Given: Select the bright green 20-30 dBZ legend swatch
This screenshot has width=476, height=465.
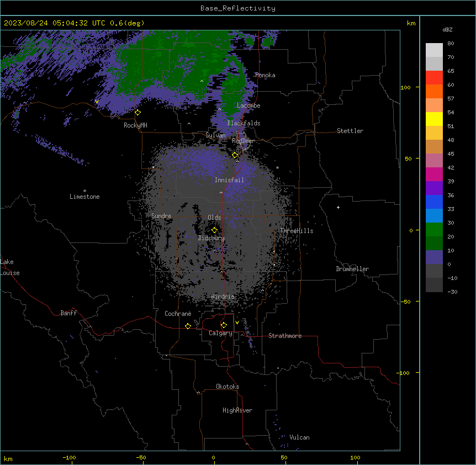Looking at the screenshot, I should point(434,230).
